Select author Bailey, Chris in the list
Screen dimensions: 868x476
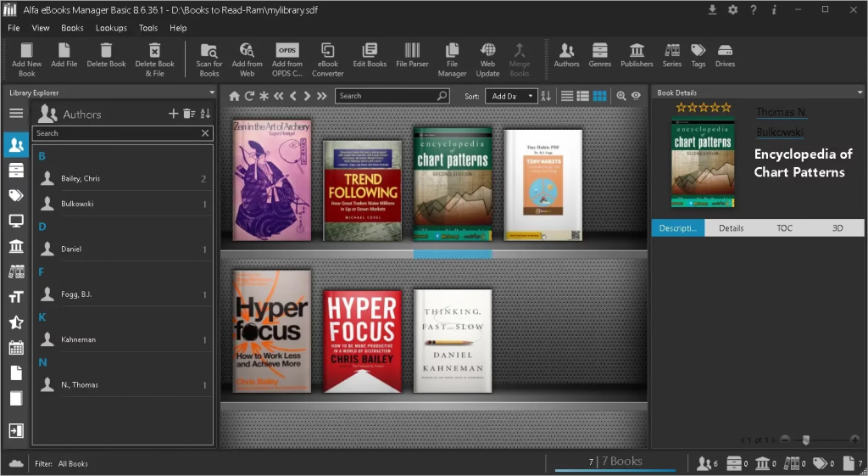coord(81,179)
